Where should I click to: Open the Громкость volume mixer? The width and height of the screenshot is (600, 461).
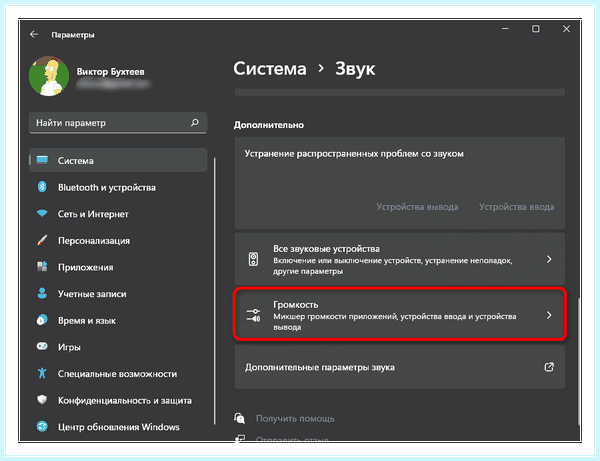(x=399, y=314)
